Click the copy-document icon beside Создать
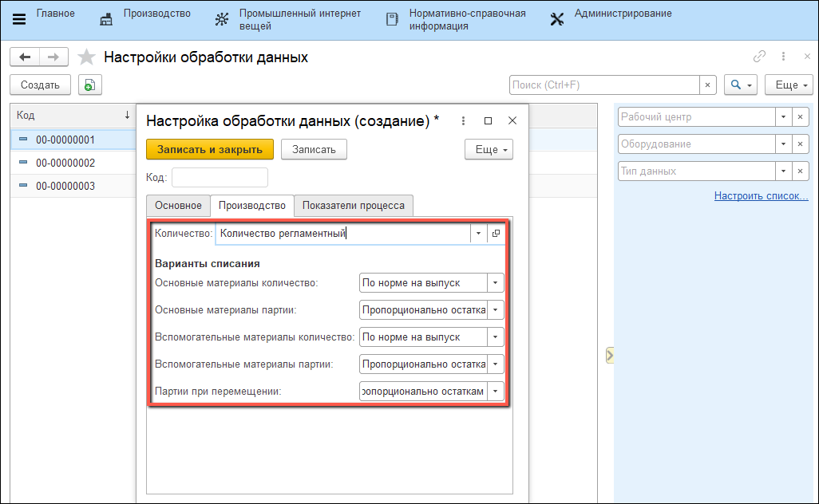 pos(89,85)
